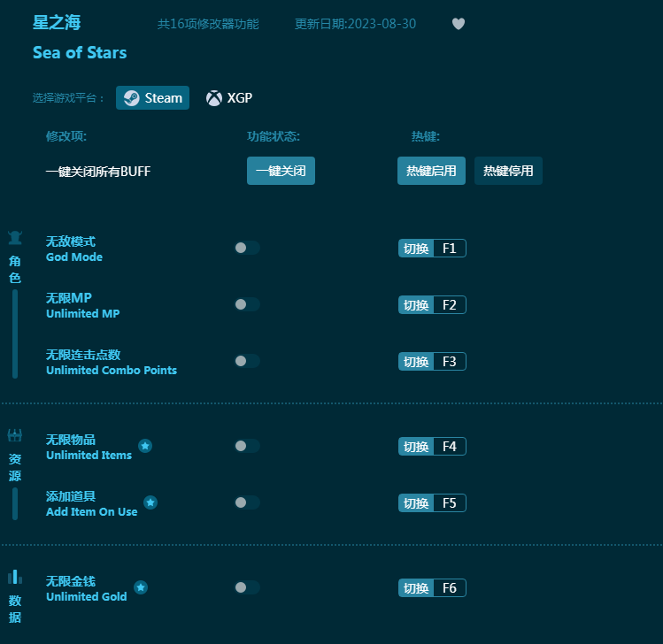Click the star badge next to Unlimited Items
The image size is (663, 644).
pos(145,446)
